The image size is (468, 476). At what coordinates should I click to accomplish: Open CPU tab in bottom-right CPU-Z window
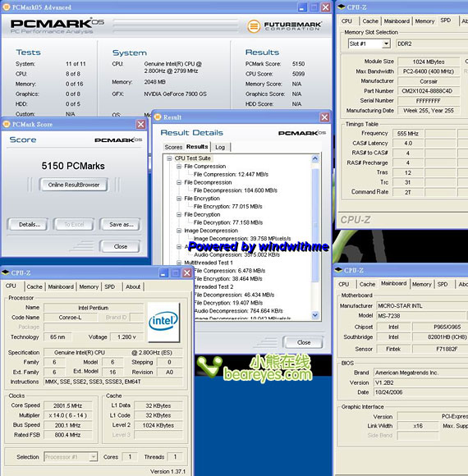coord(343,285)
